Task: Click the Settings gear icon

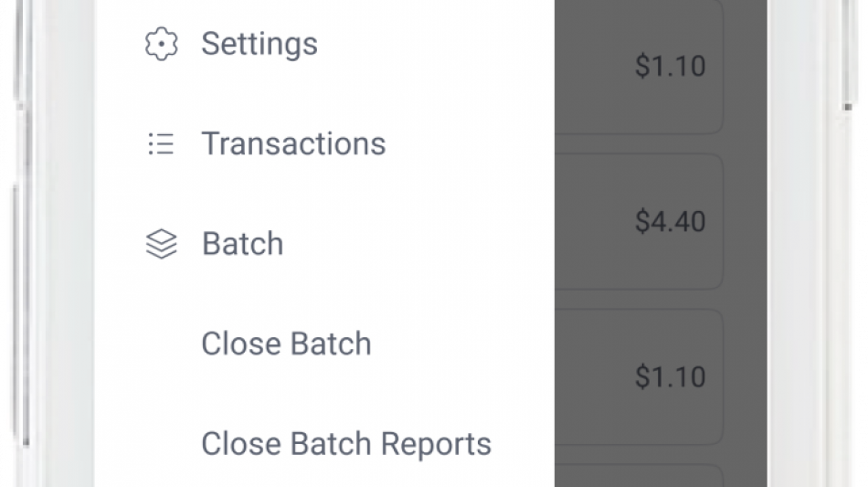Action: click(x=161, y=44)
